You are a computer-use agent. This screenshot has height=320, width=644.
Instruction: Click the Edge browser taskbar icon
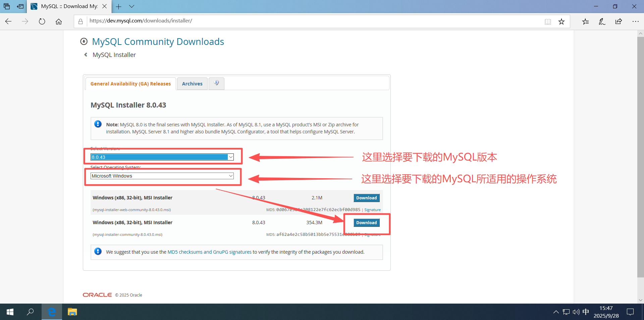click(x=52, y=312)
